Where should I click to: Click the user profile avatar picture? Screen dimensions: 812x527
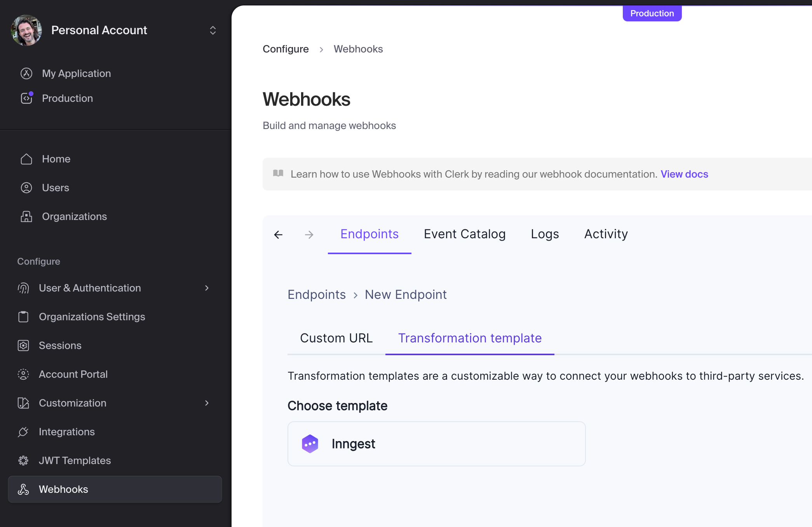pyautogui.click(x=26, y=30)
